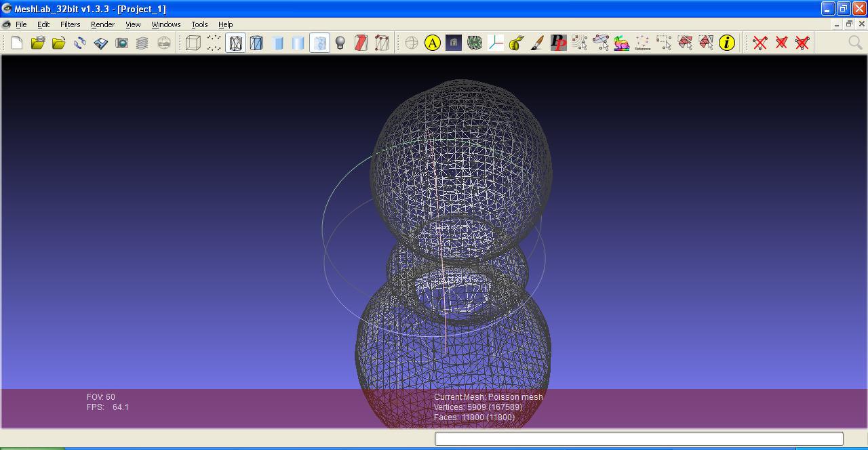The image size is (868, 450).
Task: Click the 'FOV: 60' label
Action: tap(101, 397)
